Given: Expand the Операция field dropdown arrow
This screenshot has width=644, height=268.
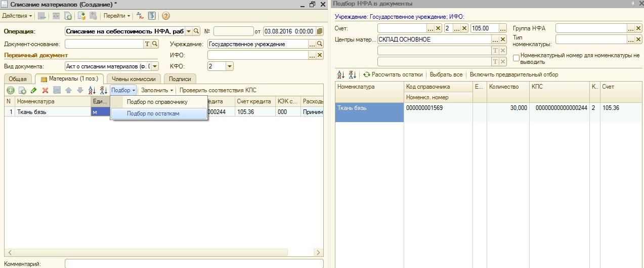Looking at the screenshot, I should point(189,31).
